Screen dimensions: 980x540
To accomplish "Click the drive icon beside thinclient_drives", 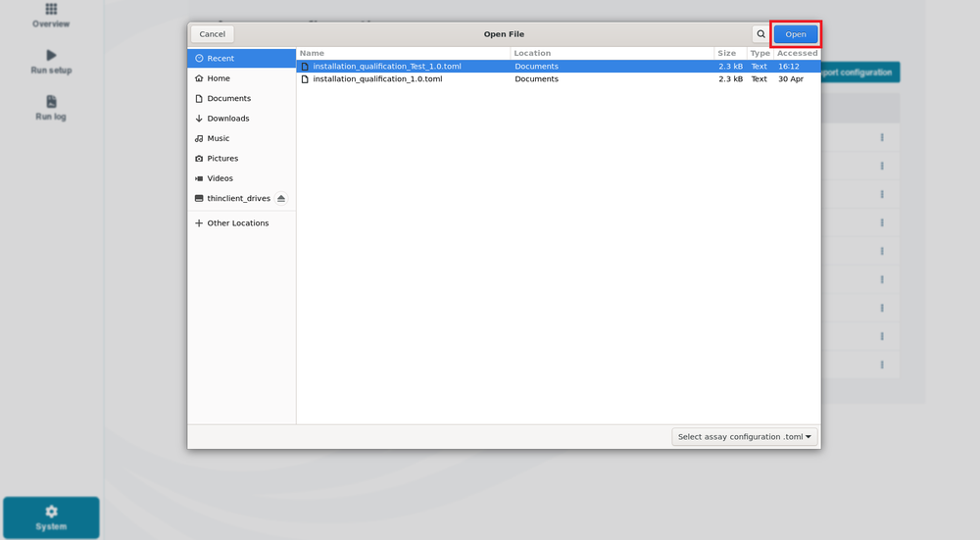I will click(x=199, y=198).
